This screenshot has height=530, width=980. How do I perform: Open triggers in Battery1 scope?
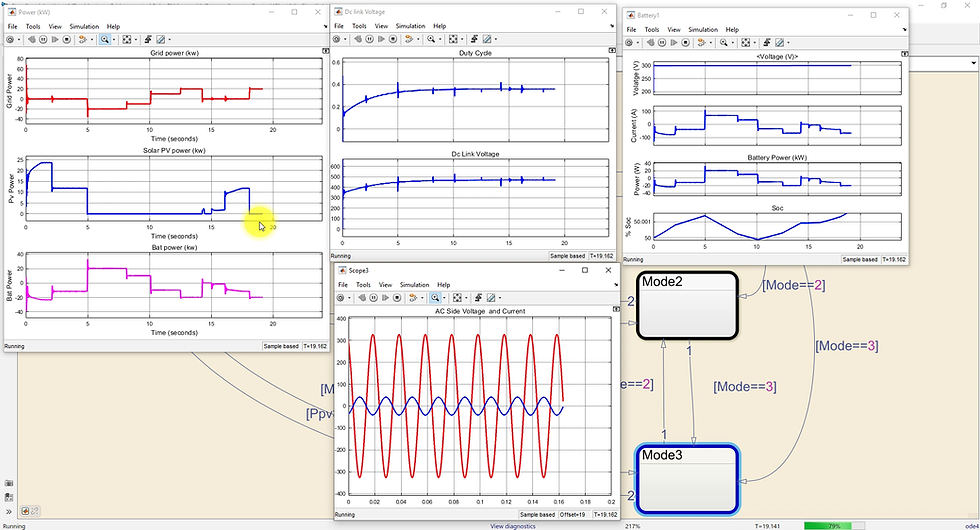click(767, 42)
